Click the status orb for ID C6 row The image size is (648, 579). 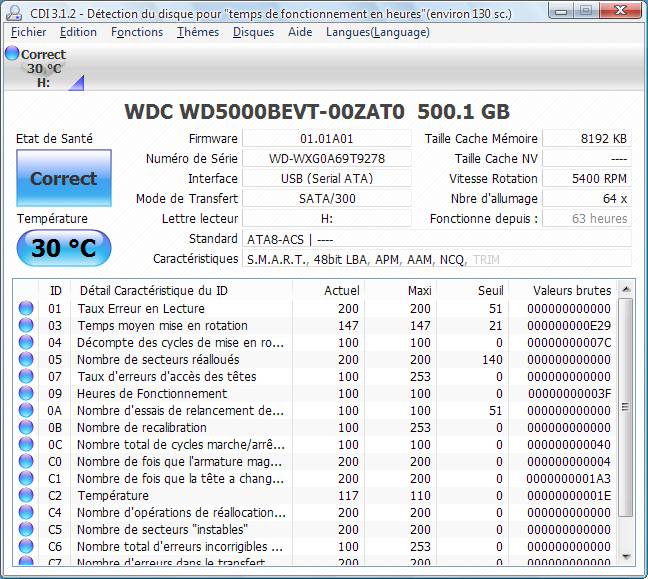[x=26, y=546]
